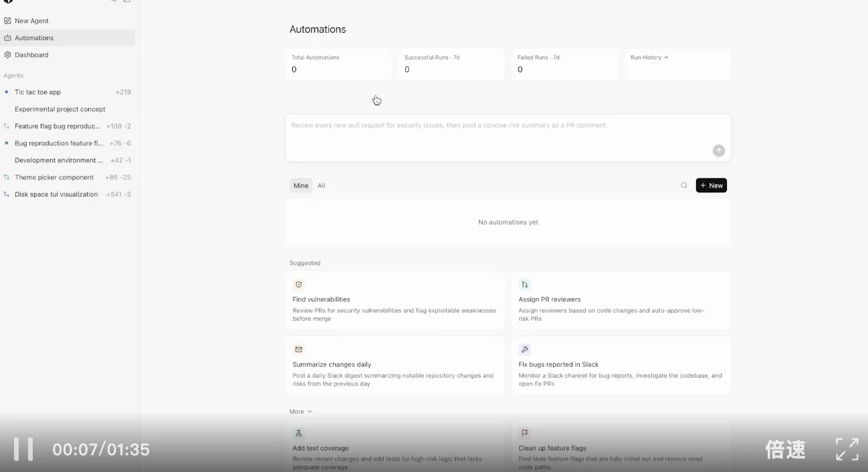Click the branch icon on Assign PR reviewers
868x472 pixels.
[x=525, y=283]
